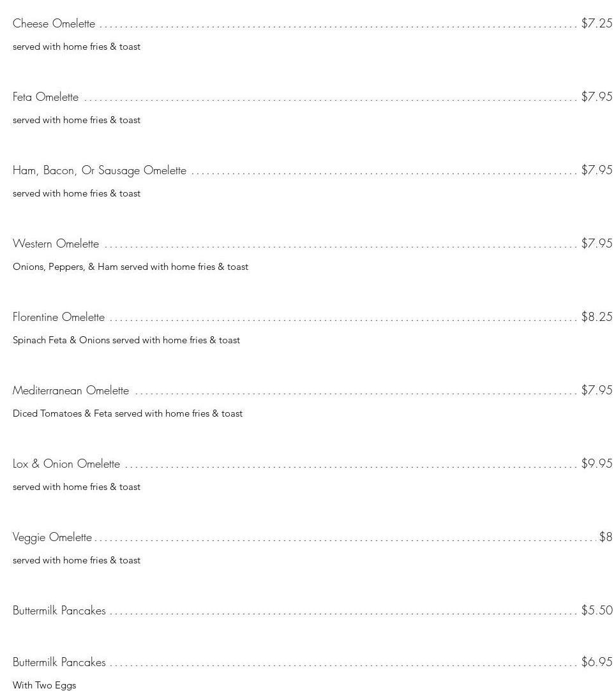Select the Feta Omelette title
The width and height of the screenshot is (616, 691).
(x=45, y=97)
